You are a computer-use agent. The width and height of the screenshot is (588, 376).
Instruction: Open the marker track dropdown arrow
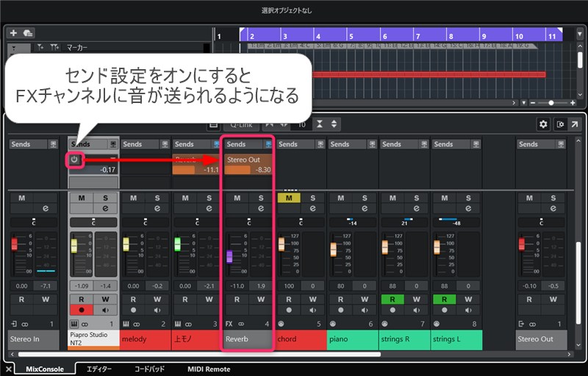14,48
